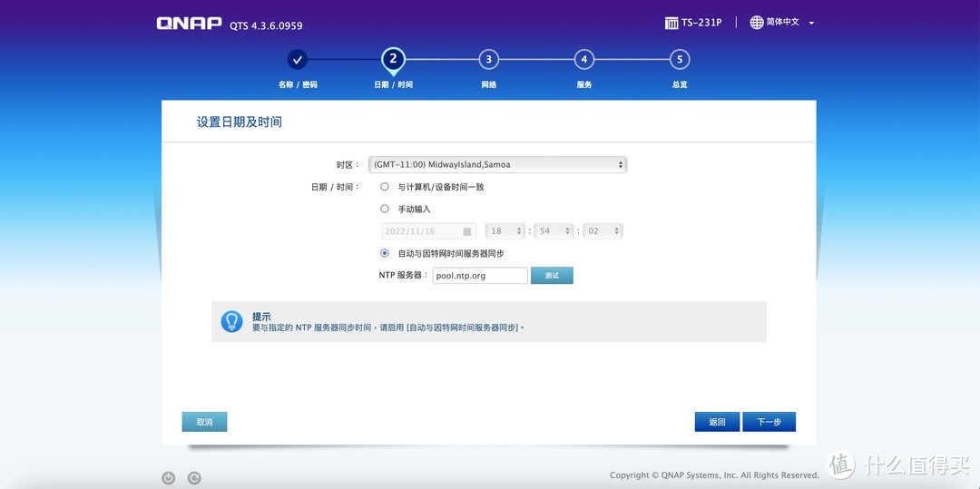Open the 名称 / 密码 step label
This screenshot has height=489, width=980.
click(x=298, y=85)
